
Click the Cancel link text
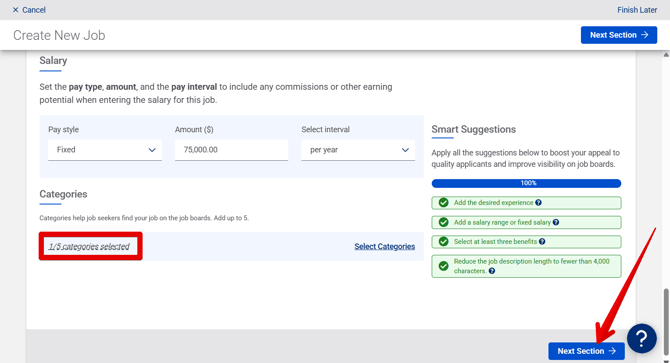[34, 10]
